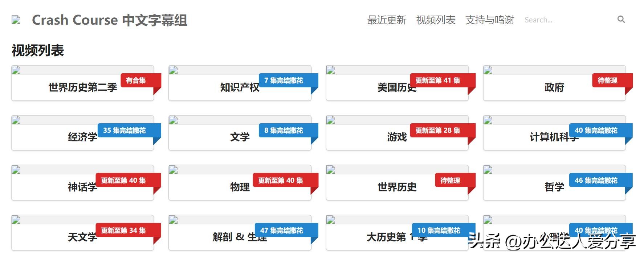This screenshot has width=644, height=257.
Task: Click the 待整理 ribbon on 世界历史 card
Action: click(455, 181)
